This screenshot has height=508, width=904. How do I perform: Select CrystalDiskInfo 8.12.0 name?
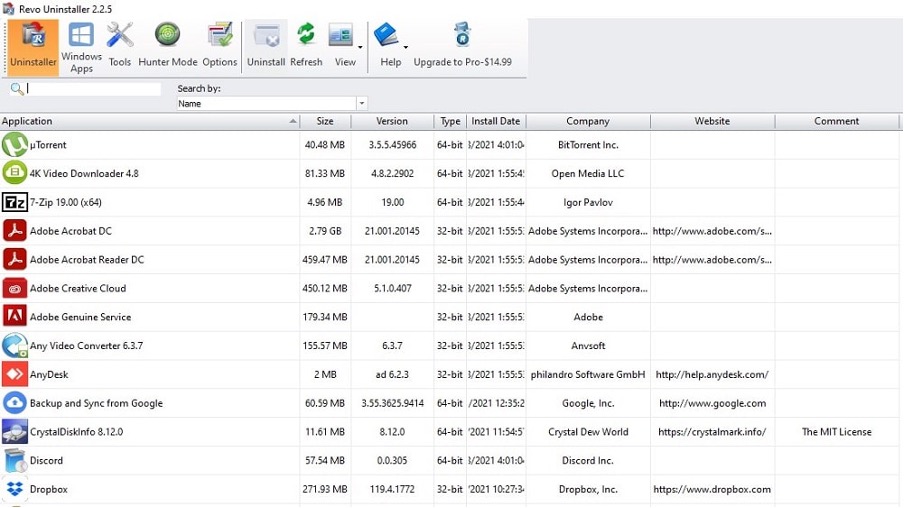(x=77, y=432)
